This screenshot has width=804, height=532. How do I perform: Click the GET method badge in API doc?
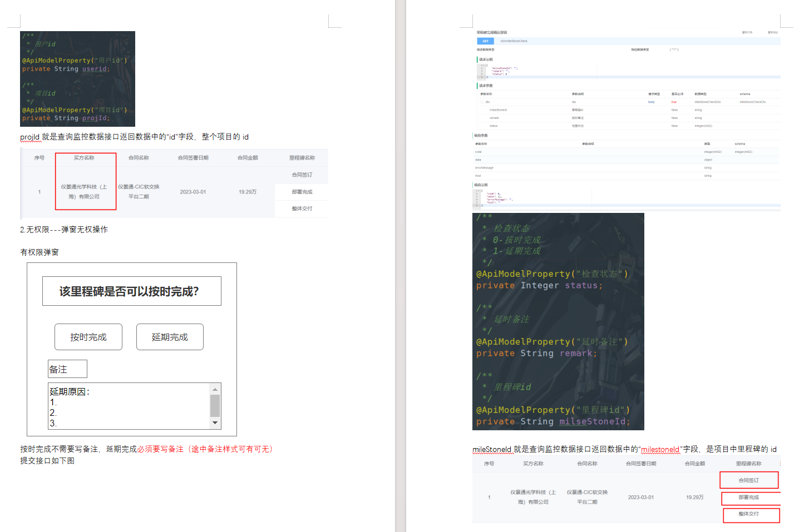click(485, 41)
